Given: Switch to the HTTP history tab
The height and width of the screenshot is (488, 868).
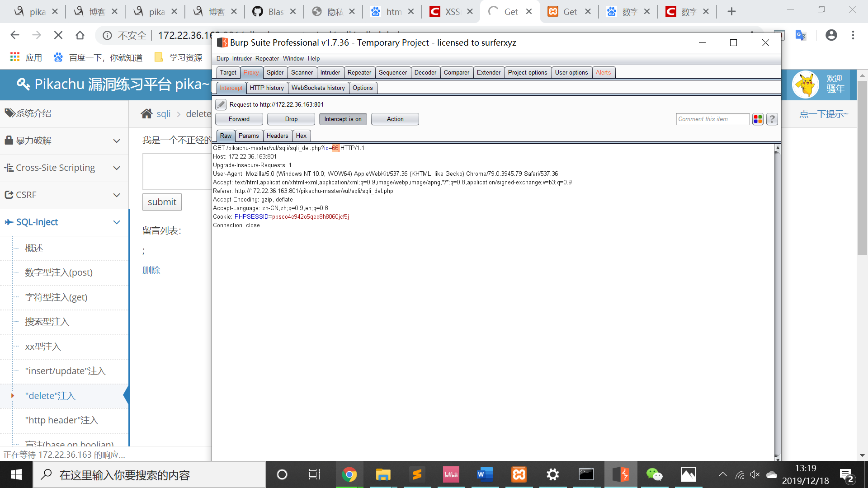Looking at the screenshot, I should tap(267, 88).
